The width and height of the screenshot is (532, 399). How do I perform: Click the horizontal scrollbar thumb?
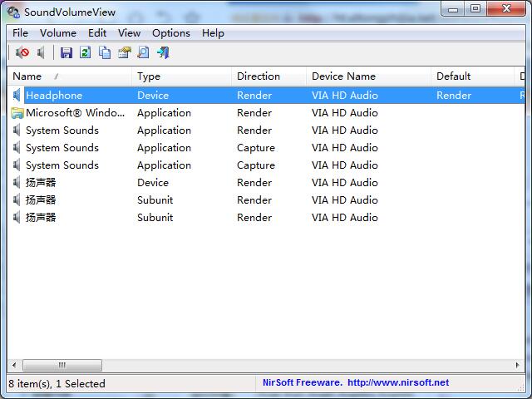[x=62, y=366]
